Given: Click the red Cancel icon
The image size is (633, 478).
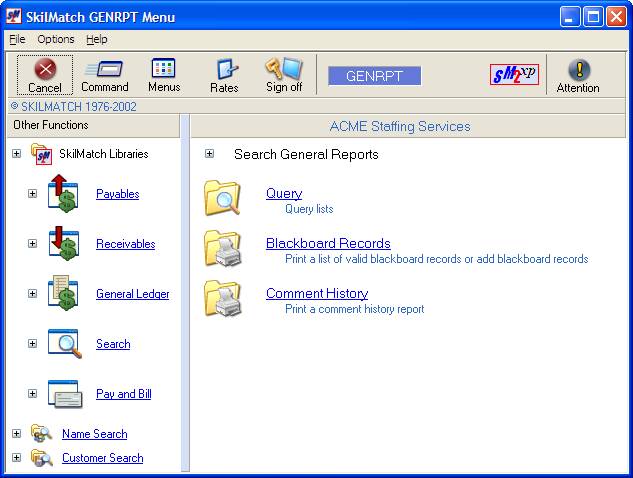Looking at the screenshot, I should 45,69.
